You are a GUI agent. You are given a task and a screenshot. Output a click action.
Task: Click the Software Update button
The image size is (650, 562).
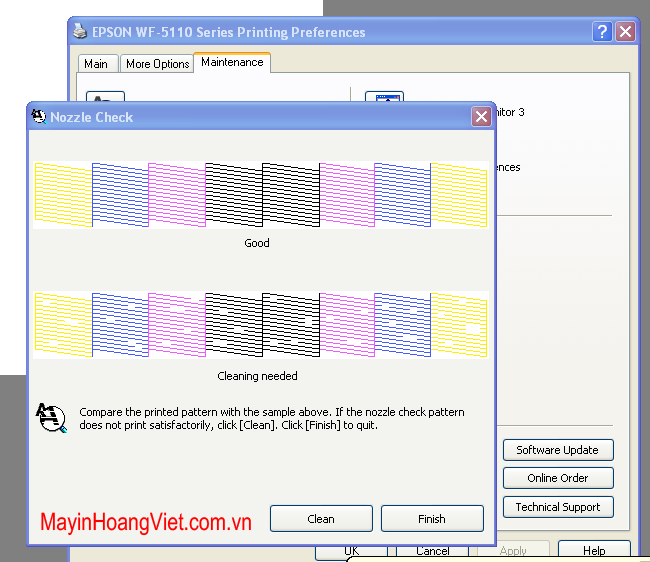558,450
